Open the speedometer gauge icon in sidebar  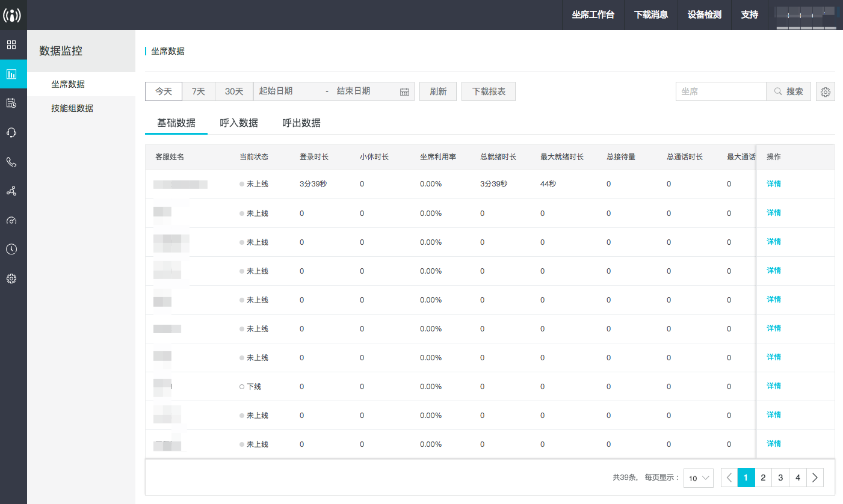tap(11, 220)
